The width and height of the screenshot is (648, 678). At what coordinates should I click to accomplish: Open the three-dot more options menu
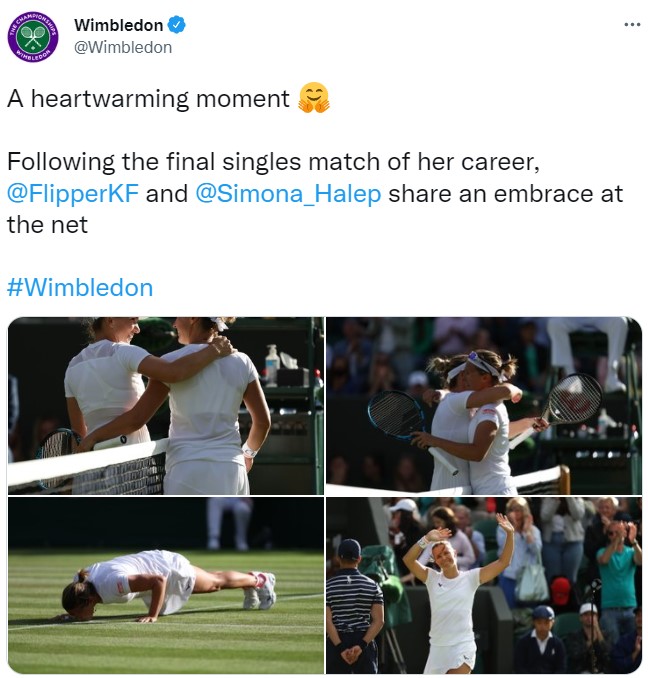631,25
